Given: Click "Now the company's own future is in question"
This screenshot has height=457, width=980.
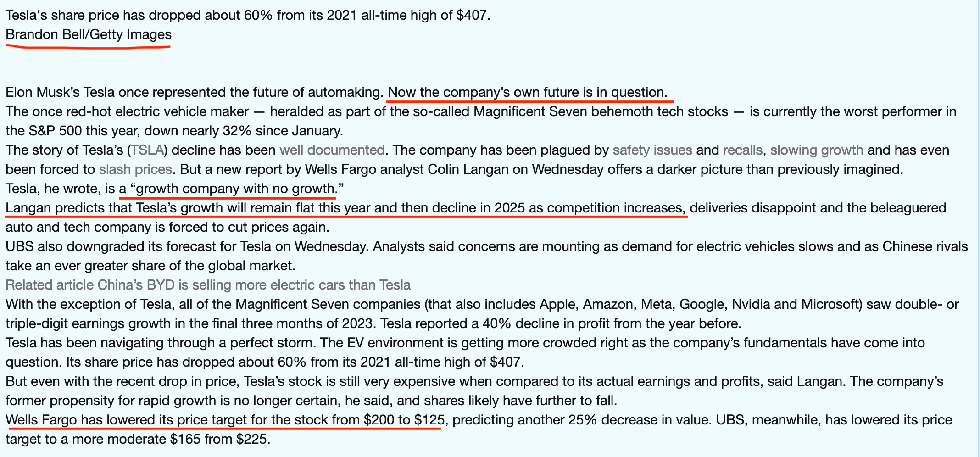Looking at the screenshot, I should click(x=527, y=93).
